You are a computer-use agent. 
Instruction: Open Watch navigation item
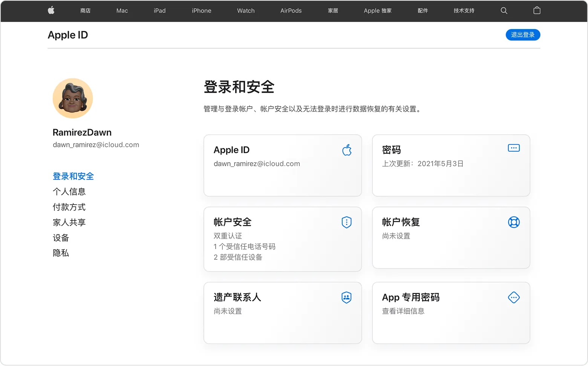[246, 11]
